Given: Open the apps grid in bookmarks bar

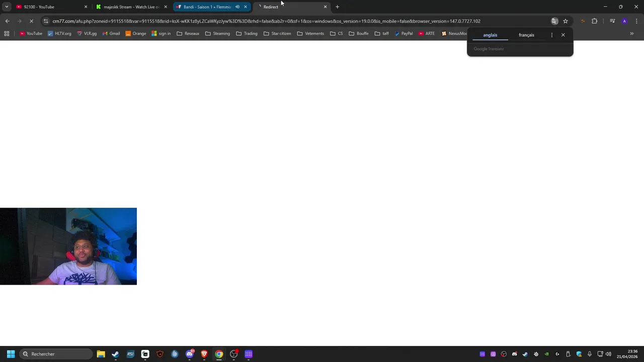Looking at the screenshot, I should [x=7, y=34].
